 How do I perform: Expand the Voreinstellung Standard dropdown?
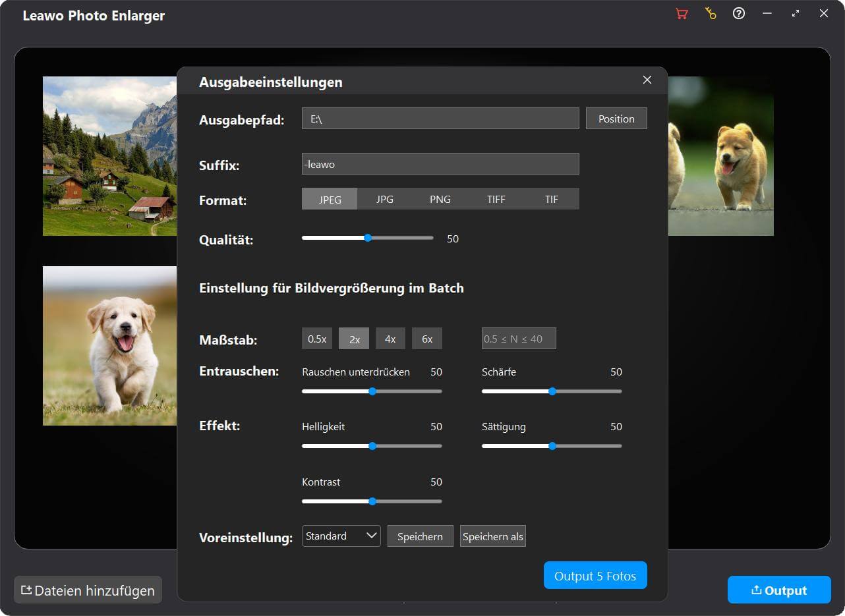341,536
